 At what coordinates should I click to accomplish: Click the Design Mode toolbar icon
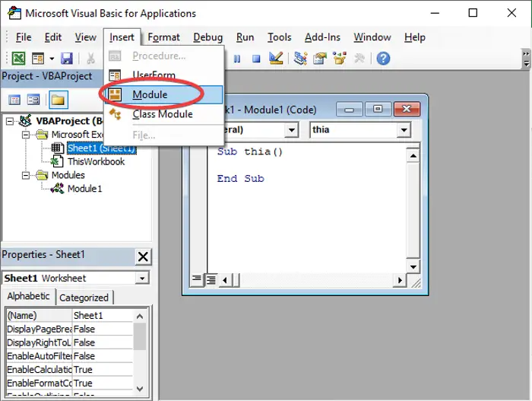pyautogui.click(x=276, y=59)
